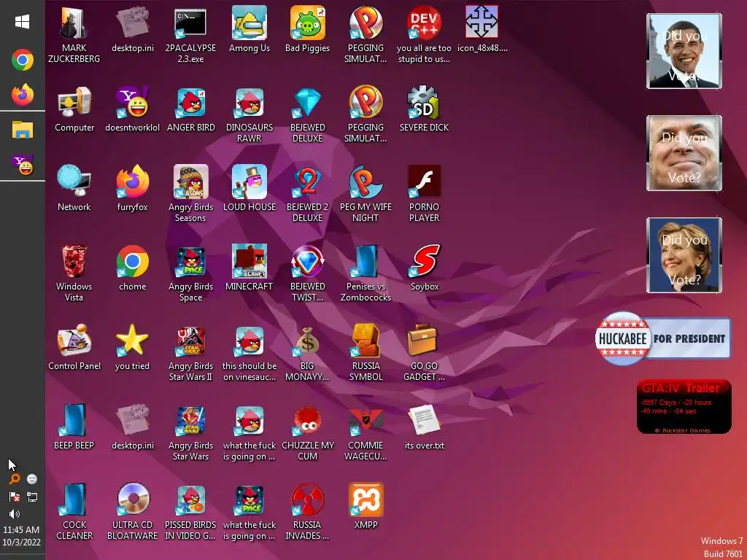The width and height of the screenshot is (747, 560).
Task: Select the GO GO GADGET briefcase icon
Action: (424, 352)
